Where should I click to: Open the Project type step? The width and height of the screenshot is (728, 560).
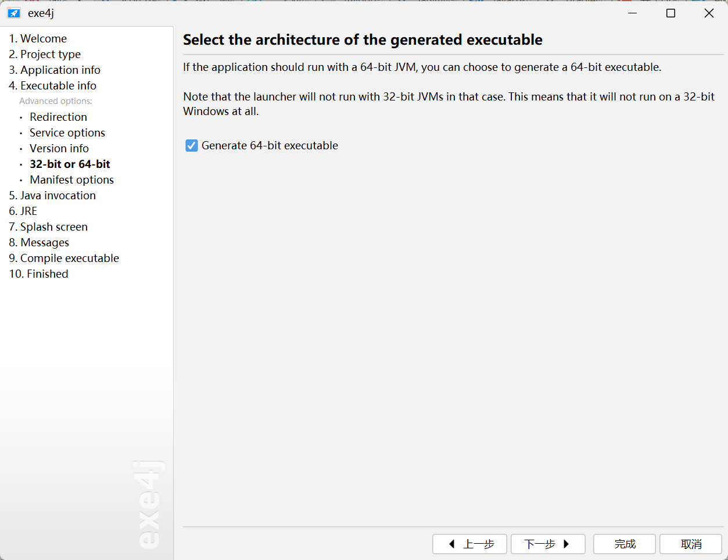[x=45, y=54]
